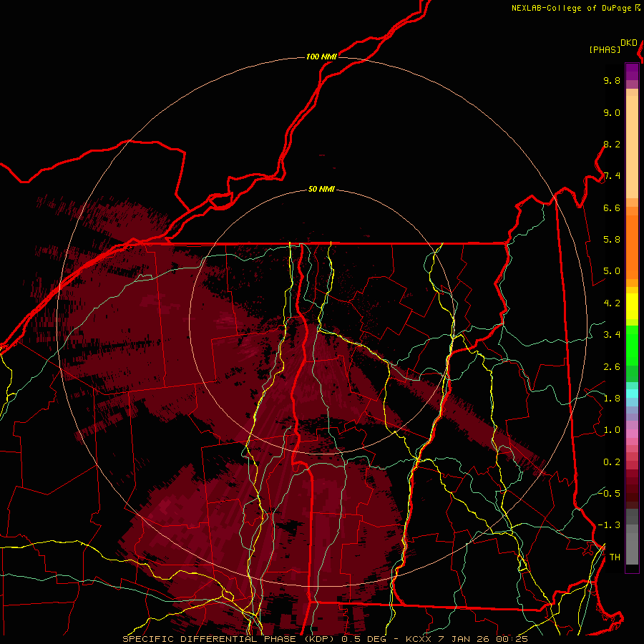Image resolution: width=644 pixels, height=644 pixels.
Task: Pick the purple segment topping the color bar
Action: pos(632,72)
